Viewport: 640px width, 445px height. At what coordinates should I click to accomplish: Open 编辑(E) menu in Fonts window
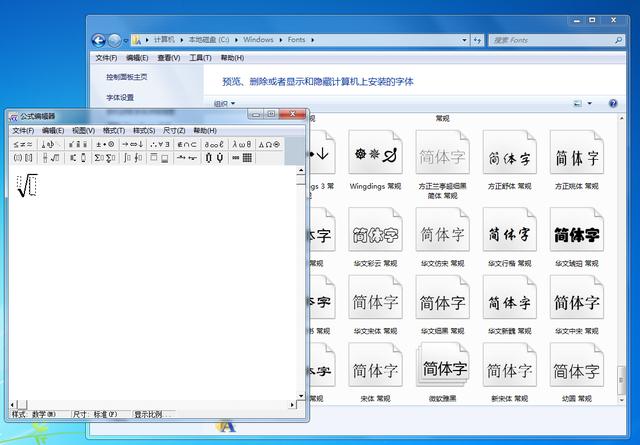click(x=137, y=58)
